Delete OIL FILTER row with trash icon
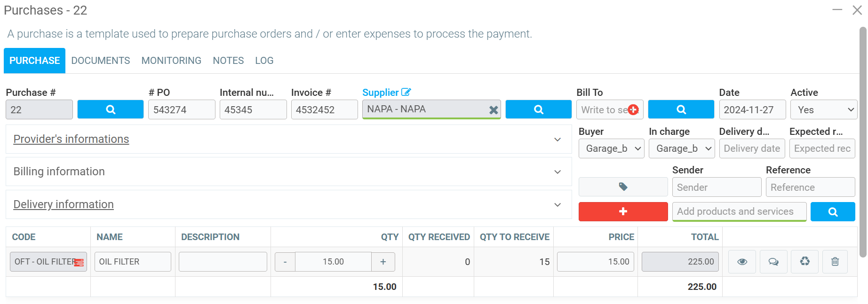 click(835, 262)
